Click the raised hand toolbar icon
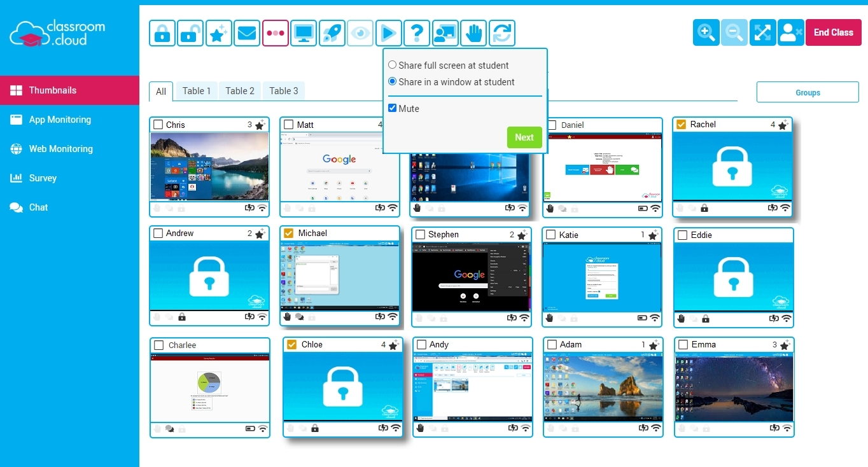Viewport: 868px width, 467px height. 473,33
